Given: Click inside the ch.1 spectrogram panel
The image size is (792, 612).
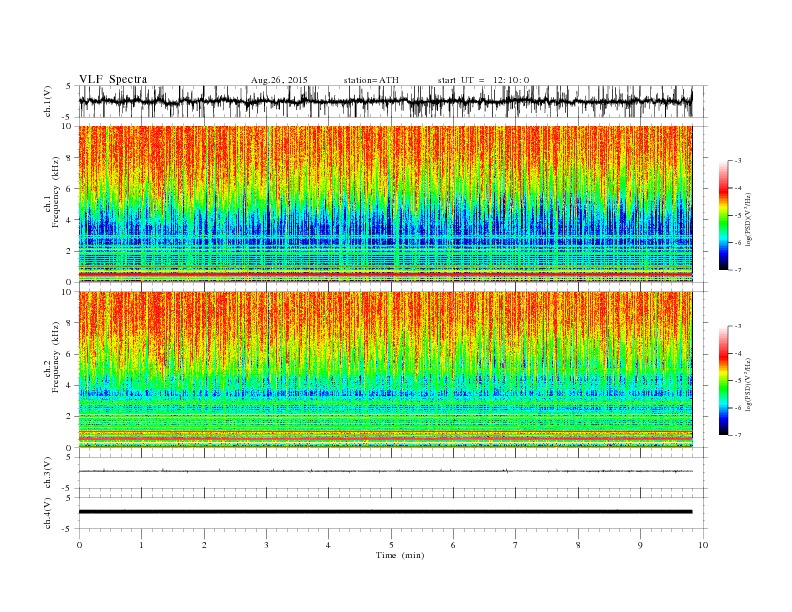Looking at the screenshot, I should coord(385,204).
